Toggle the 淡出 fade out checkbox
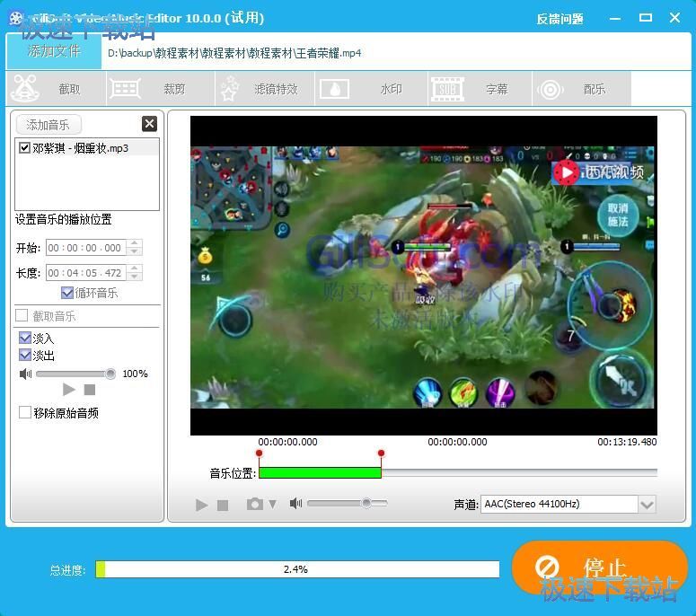The image size is (696, 616). click(25, 355)
